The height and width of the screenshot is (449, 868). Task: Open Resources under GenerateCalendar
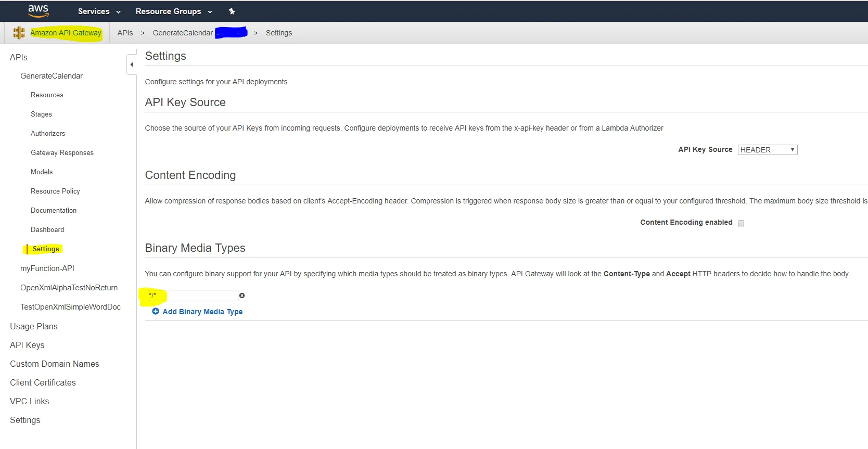point(47,95)
